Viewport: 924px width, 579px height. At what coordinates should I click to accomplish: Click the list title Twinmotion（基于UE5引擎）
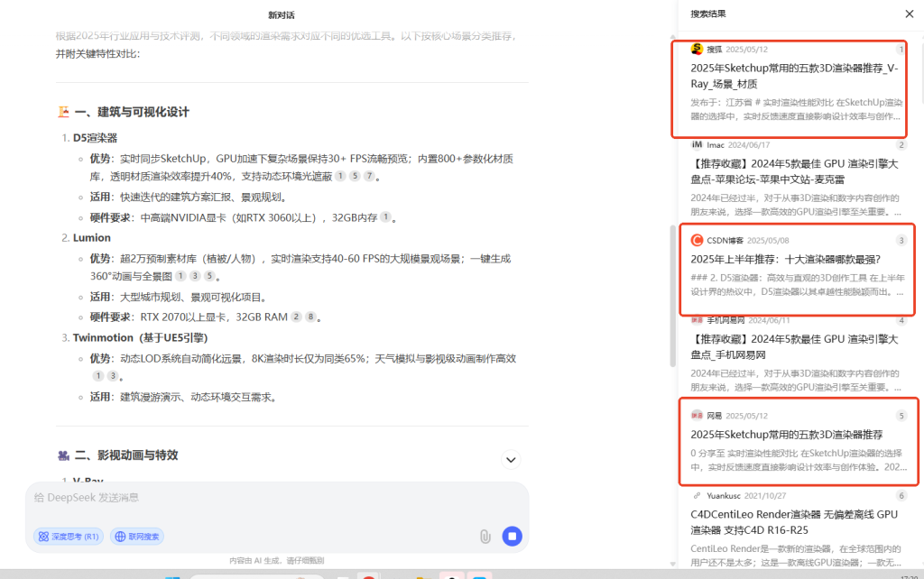tap(140, 337)
